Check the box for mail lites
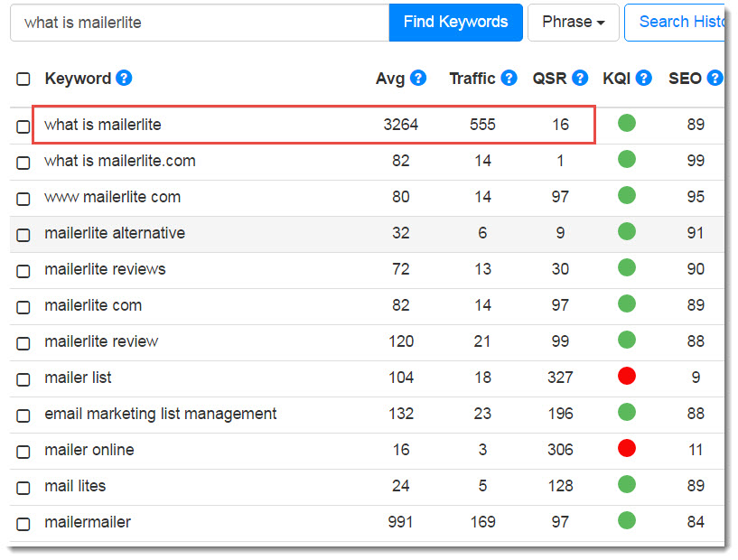The height and width of the screenshot is (560, 738). 23,488
